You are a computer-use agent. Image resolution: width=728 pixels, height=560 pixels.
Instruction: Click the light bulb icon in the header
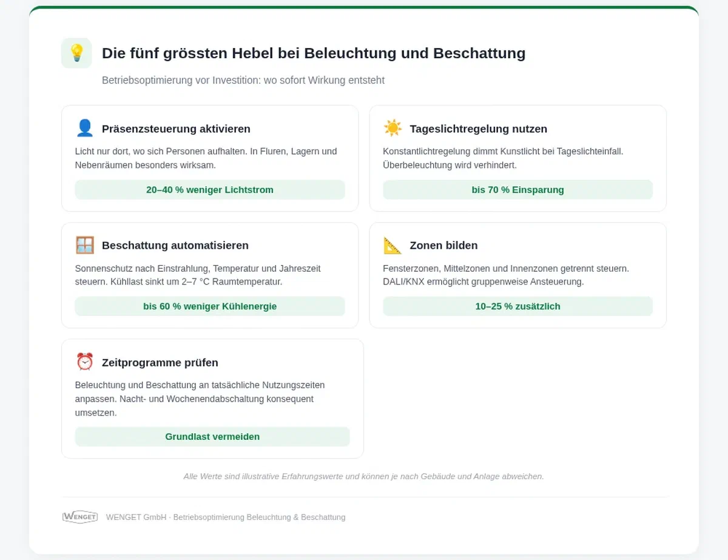click(76, 53)
